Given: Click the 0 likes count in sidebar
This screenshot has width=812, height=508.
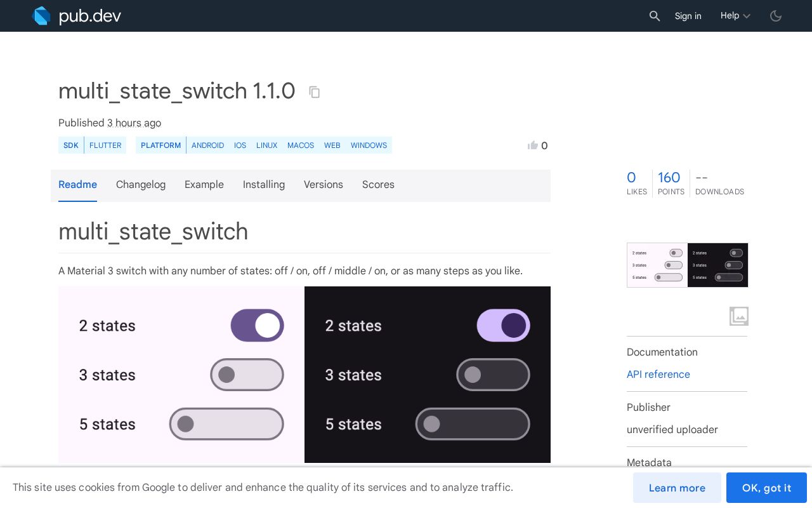Looking at the screenshot, I should (637, 184).
